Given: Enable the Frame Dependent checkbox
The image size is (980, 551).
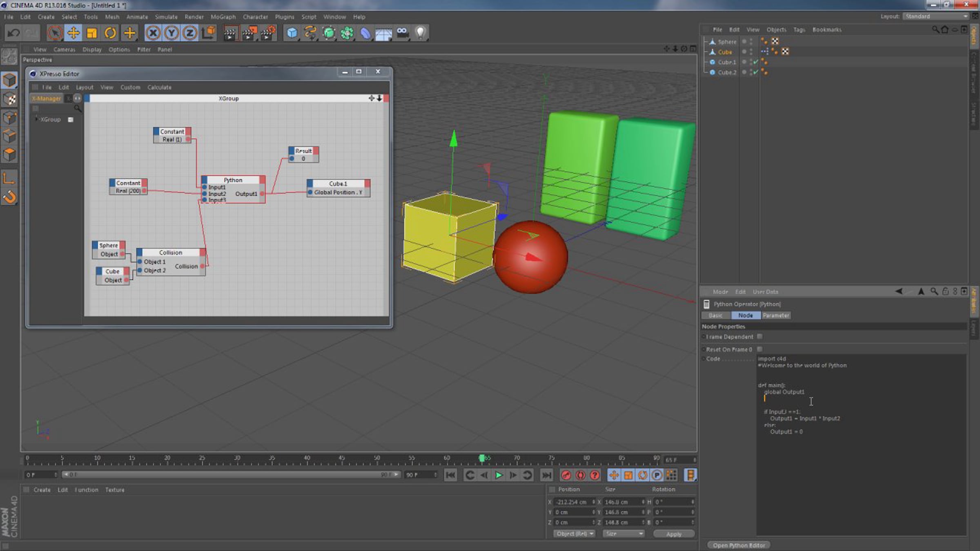Looking at the screenshot, I should (759, 337).
